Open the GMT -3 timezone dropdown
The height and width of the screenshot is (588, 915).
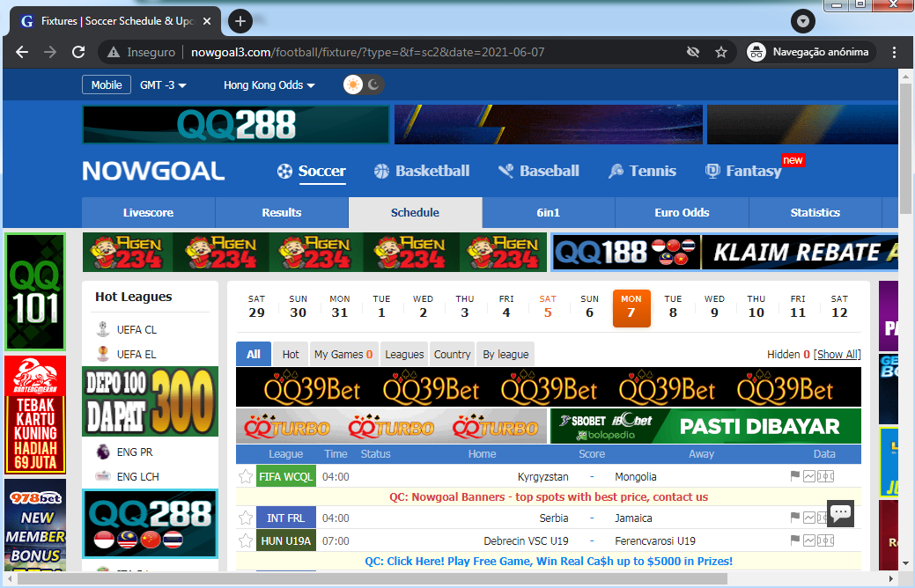(163, 85)
